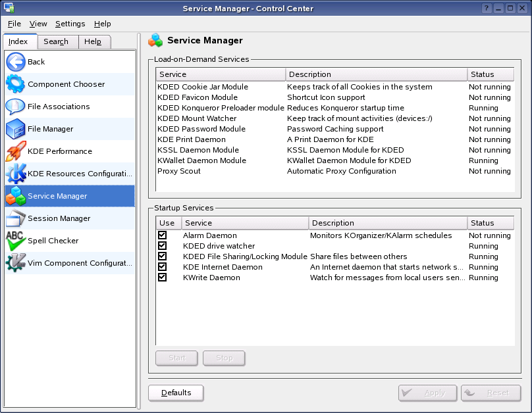Screen dimensions: 532x413
Task: Select the KWallet Daemon Module row
Action: [x=335, y=160]
